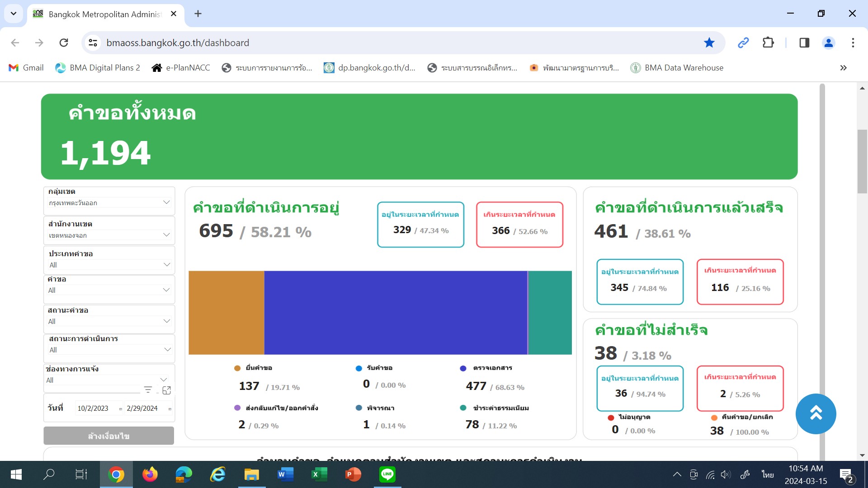Reload the dashboard page

64,42
